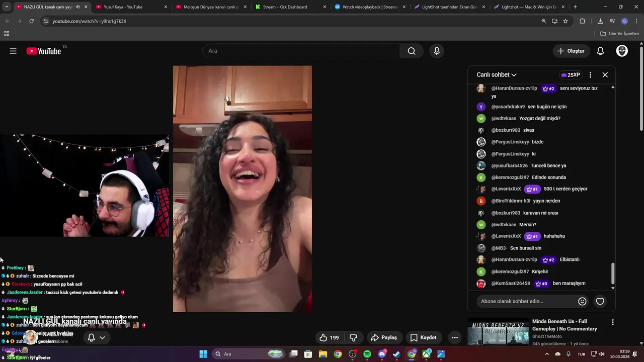The height and width of the screenshot is (362, 644).
Task: Open more actions ellipsis under video
Action: click(x=455, y=337)
